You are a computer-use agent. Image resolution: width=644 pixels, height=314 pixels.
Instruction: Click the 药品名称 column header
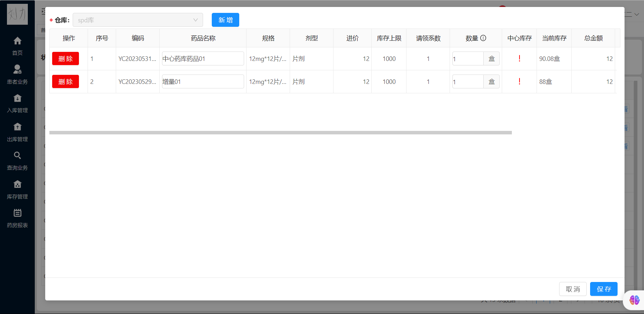203,38
